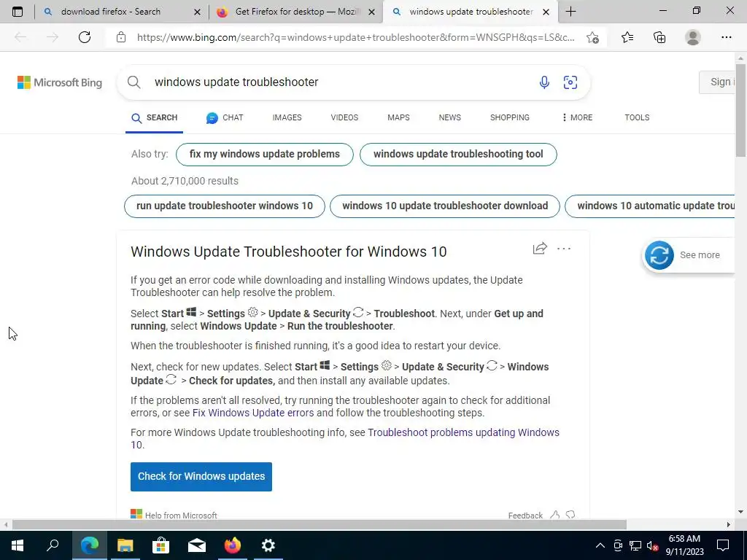The height and width of the screenshot is (560, 747).
Task: Switch to MAPS results
Action: [398, 117]
